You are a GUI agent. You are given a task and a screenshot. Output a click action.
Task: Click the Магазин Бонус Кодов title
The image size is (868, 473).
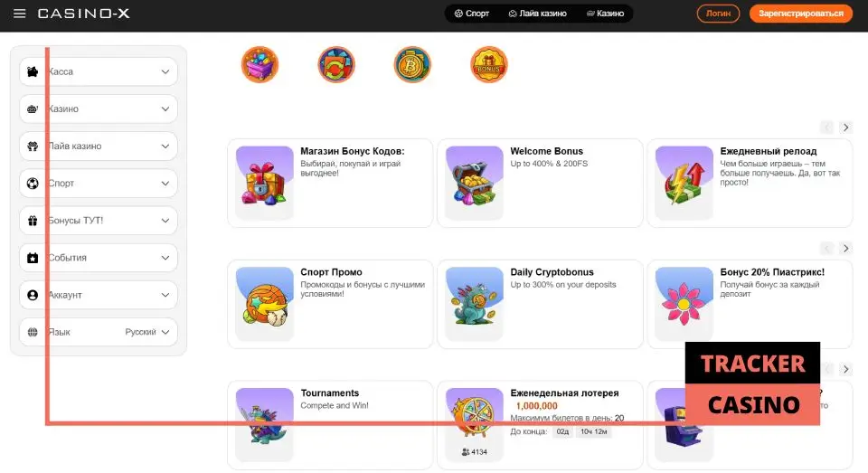(353, 151)
